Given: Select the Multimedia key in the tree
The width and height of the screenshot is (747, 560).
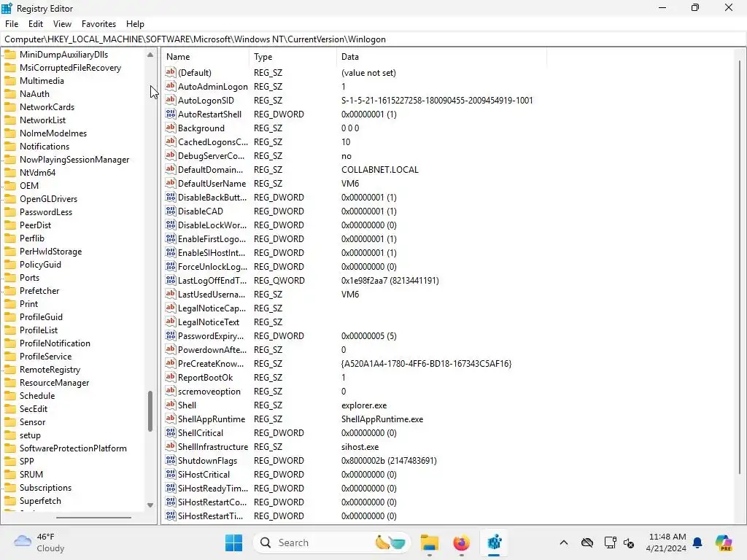Looking at the screenshot, I should [42, 81].
